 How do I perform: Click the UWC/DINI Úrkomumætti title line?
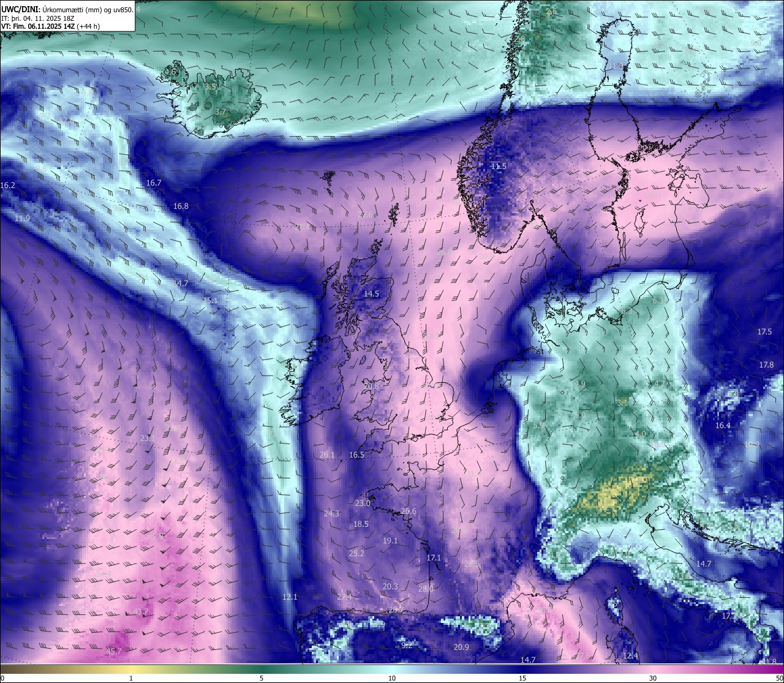67,9
